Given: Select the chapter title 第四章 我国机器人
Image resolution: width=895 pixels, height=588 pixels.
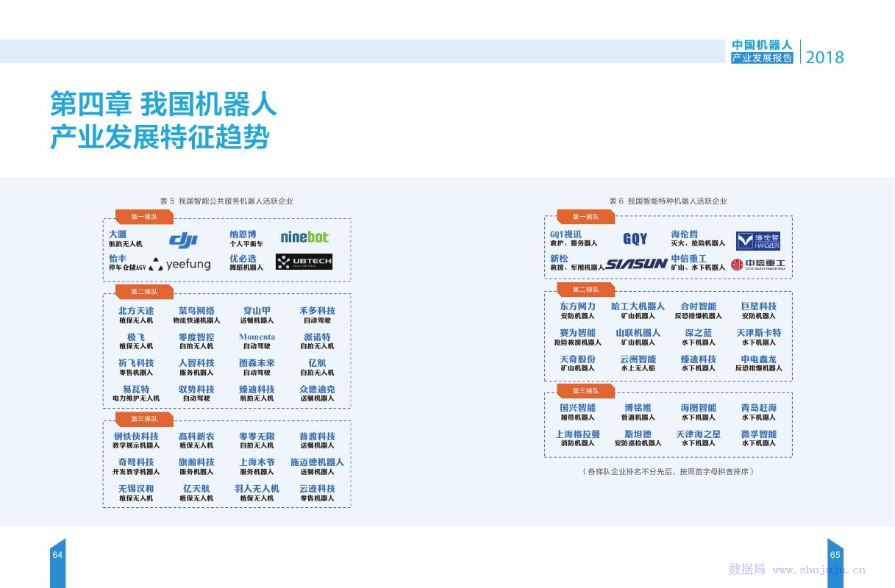Looking at the screenshot, I should (x=163, y=104).
